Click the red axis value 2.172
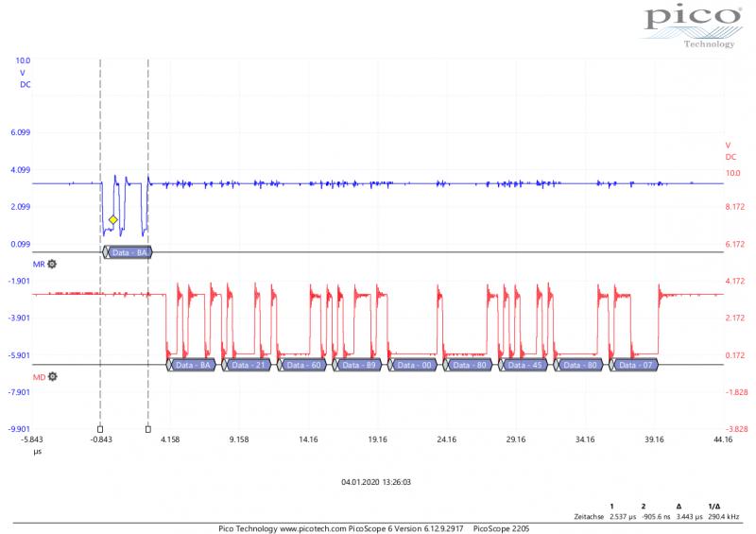Screen dimensions: 756x534 coord(735,318)
